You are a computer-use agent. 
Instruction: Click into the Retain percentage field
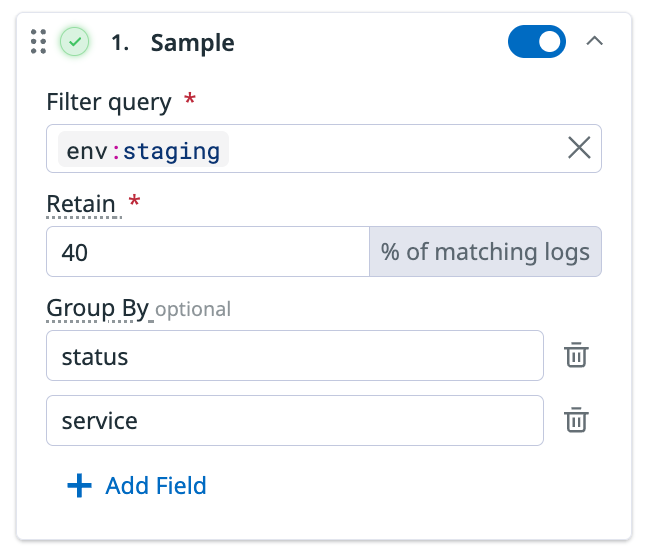coord(207,252)
